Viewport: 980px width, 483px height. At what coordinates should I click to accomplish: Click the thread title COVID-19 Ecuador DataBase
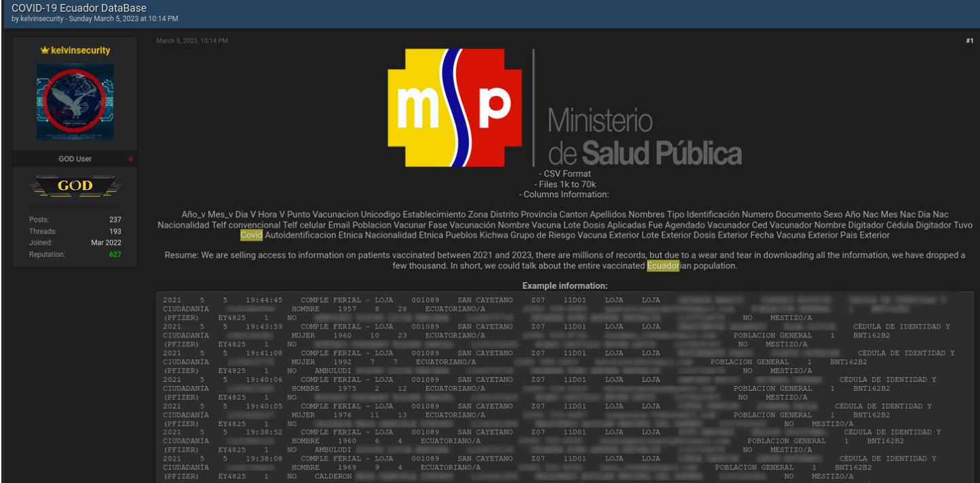pyautogui.click(x=79, y=8)
